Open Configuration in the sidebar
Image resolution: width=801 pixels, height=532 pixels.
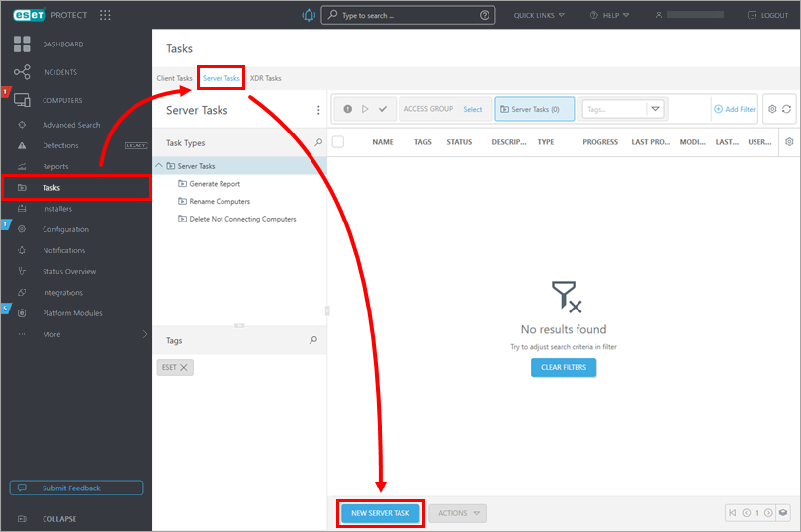(x=65, y=229)
